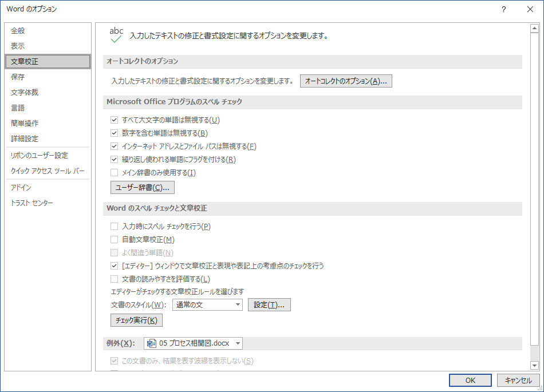Image resolution: width=544 pixels, height=392 pixels.
Task: Open トラスト センター settings
Action: coord(48,203)
